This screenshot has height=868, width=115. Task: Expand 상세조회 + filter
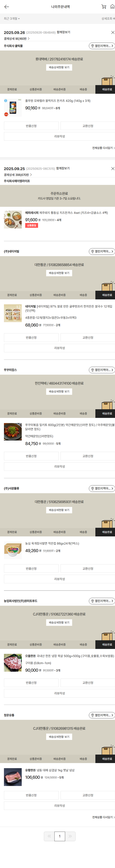(108, 19)
